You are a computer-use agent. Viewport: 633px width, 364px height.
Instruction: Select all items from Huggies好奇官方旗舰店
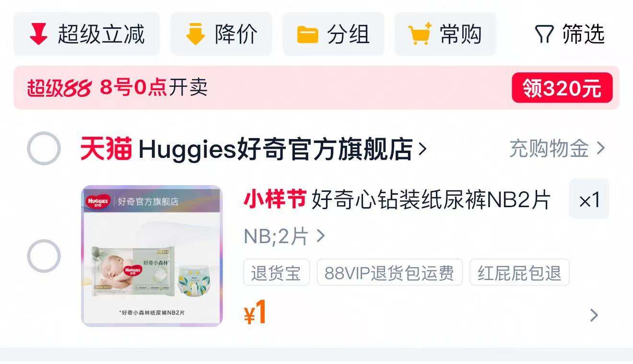(44, 149)
